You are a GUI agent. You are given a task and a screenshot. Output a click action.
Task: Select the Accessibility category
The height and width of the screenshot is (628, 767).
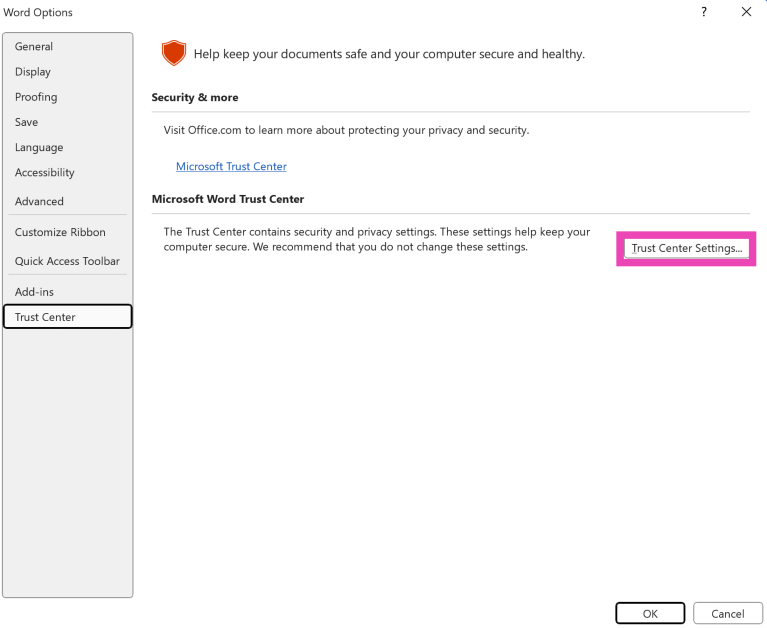(x=45, y=172)
